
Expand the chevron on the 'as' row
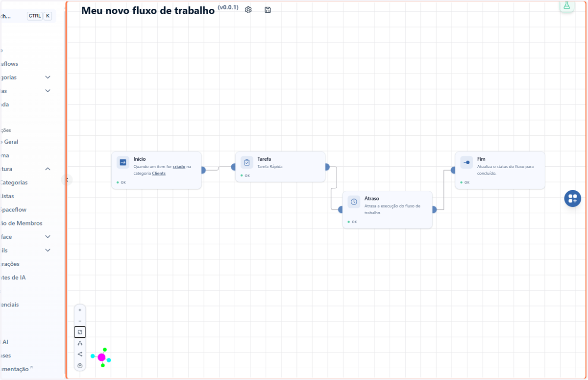[x=48, y=91]
